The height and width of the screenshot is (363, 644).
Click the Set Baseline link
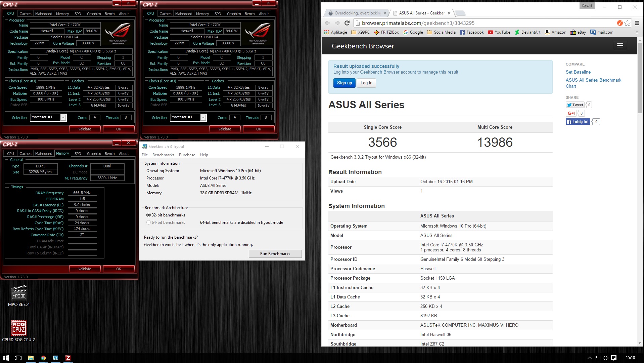coord(578,72)
